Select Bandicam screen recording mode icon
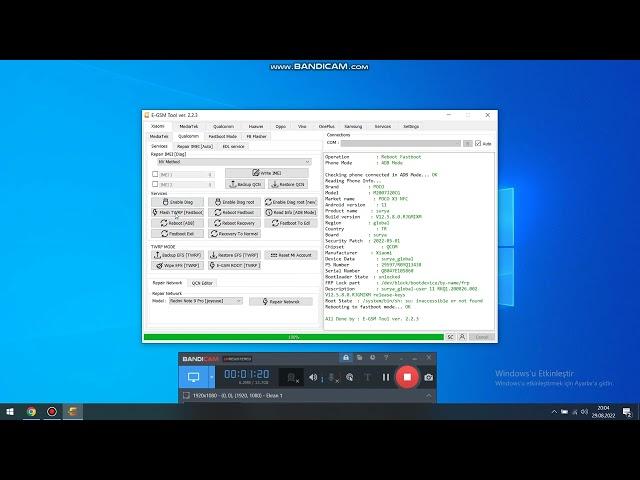 (193, 377)
